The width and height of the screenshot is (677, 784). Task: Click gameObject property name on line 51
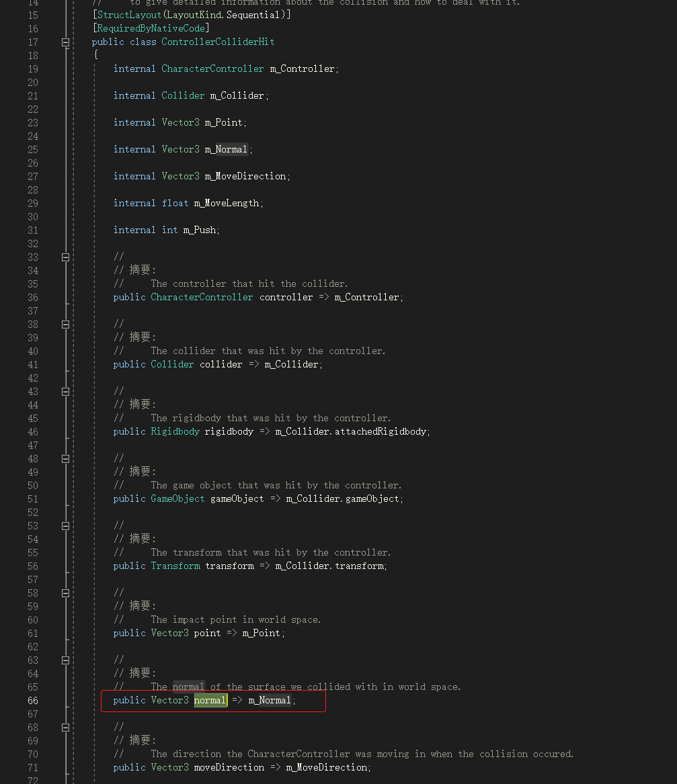237,499
